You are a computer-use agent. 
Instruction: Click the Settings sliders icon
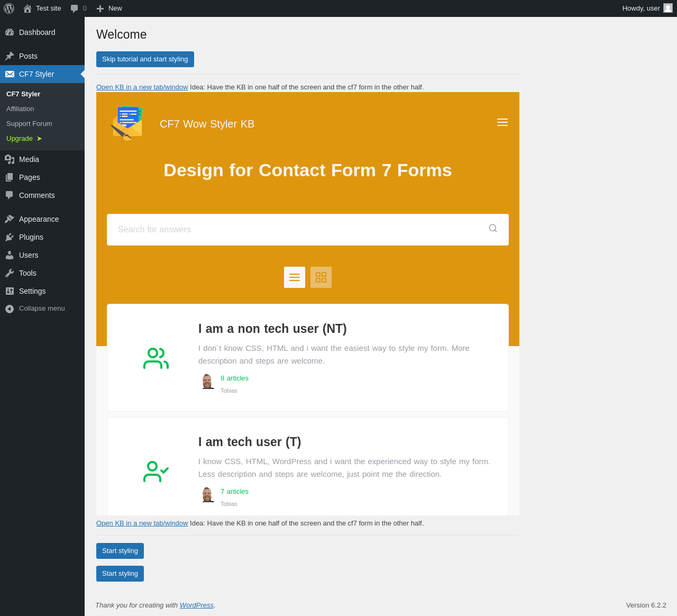10,291
